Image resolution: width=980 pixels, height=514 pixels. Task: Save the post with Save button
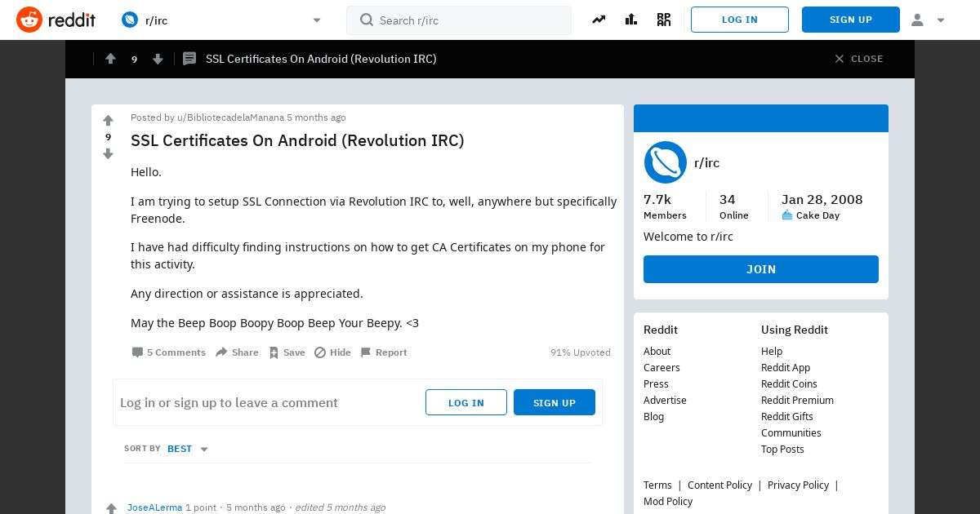[287, 352]
